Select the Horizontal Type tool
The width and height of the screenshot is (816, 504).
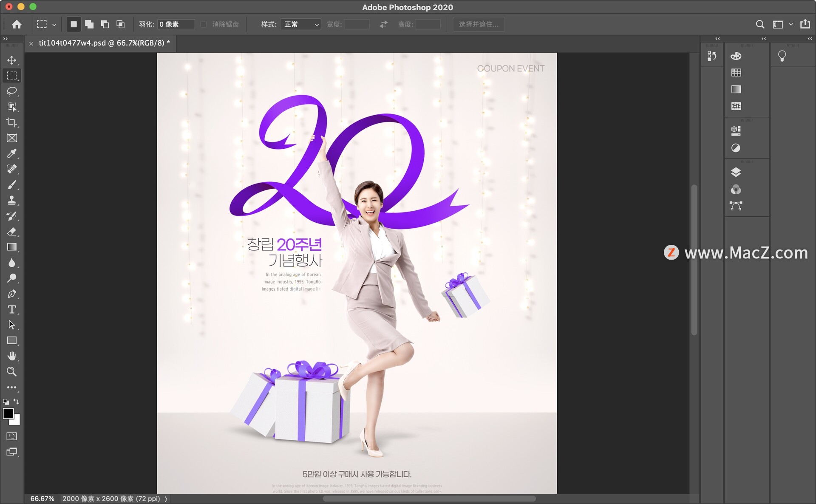12,309
